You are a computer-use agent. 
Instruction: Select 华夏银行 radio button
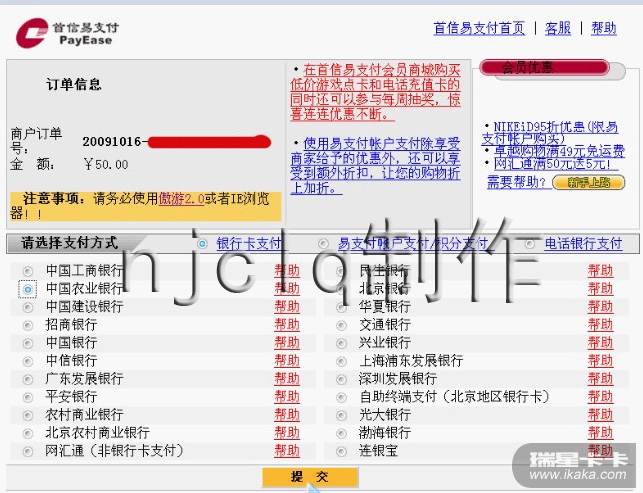(x=341, y=307)
